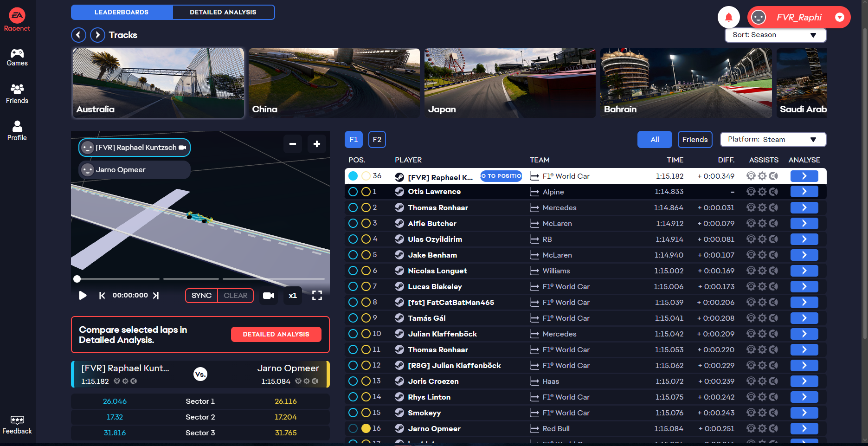Open the Platform: Steam dropdown

(x=773, y=139)
